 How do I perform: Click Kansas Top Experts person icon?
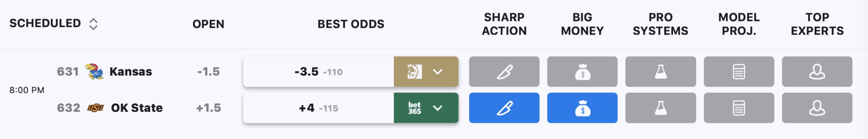click(x=817, y=71)
